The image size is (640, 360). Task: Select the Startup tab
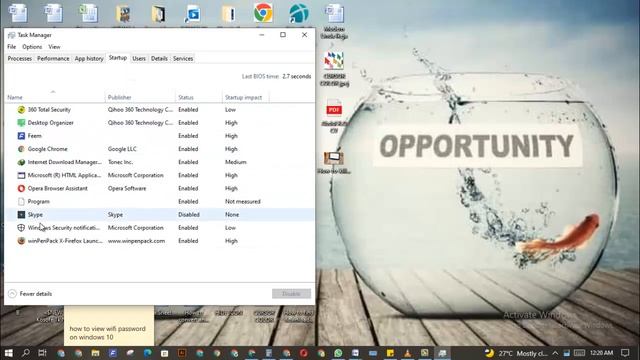tap(118, 58)
